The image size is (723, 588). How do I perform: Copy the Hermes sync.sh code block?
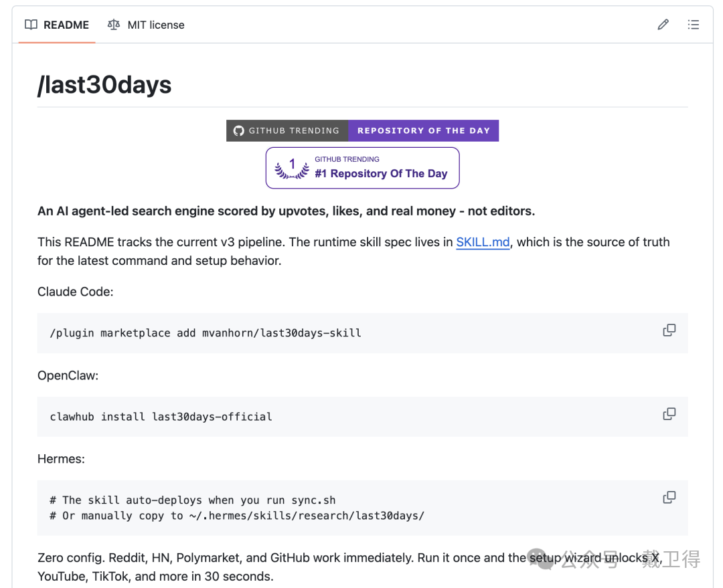[x=669, y=497]
